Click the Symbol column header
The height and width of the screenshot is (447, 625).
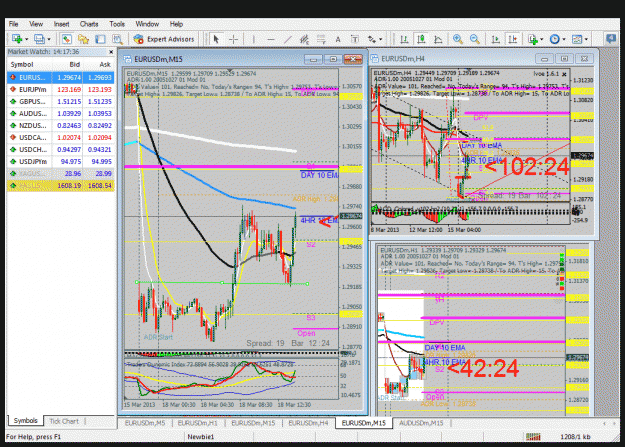[x=22, y=64]
